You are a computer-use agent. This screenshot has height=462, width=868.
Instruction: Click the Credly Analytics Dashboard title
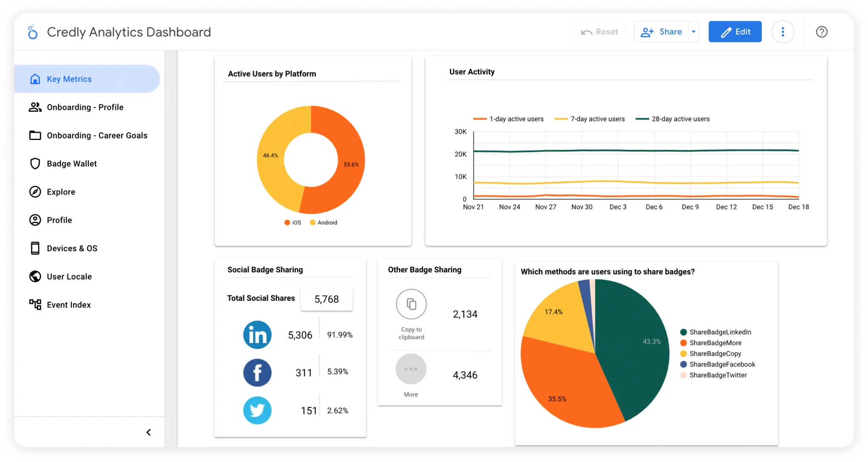[129, 32]
